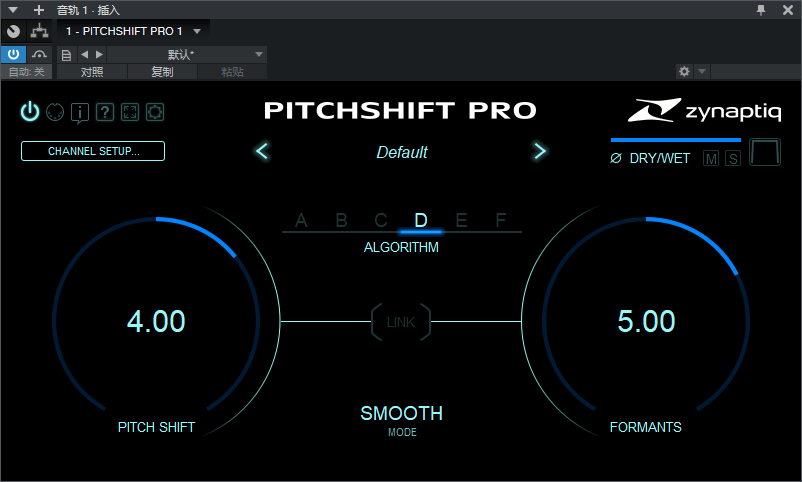Click the 5.00 formants value

tap(646, 321)
